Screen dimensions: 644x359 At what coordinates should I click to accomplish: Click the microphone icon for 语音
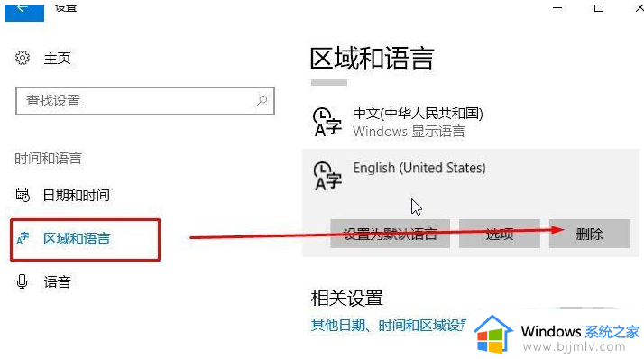click(23, 281)
